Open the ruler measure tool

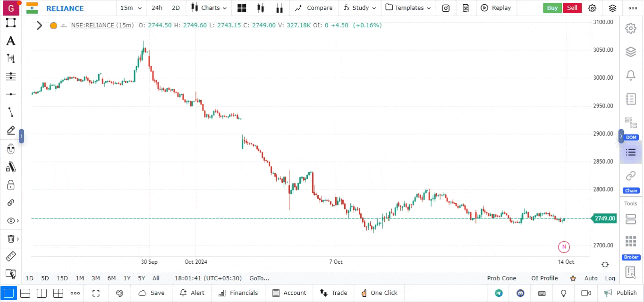coord(10,256)
